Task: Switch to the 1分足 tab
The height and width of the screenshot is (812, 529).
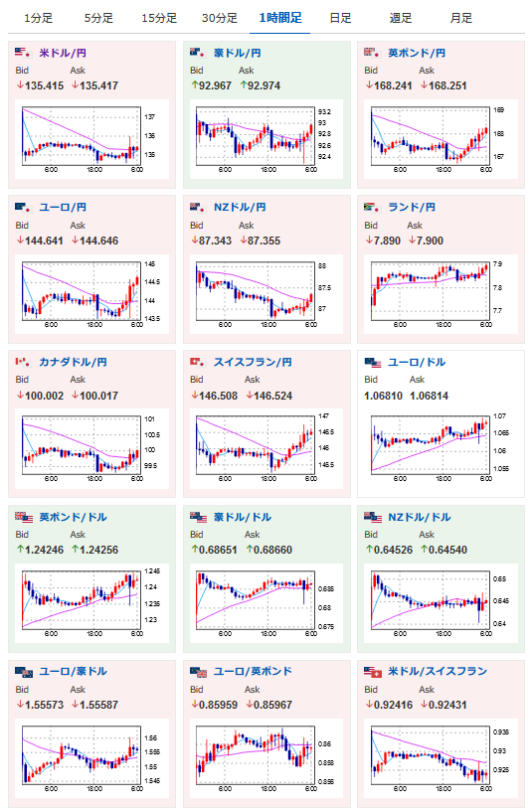Action: tap(39, 18)
